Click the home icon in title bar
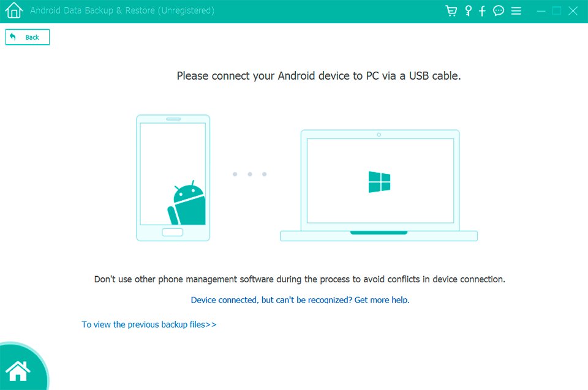Screen dimensions: 588x390 pos(14,10)
